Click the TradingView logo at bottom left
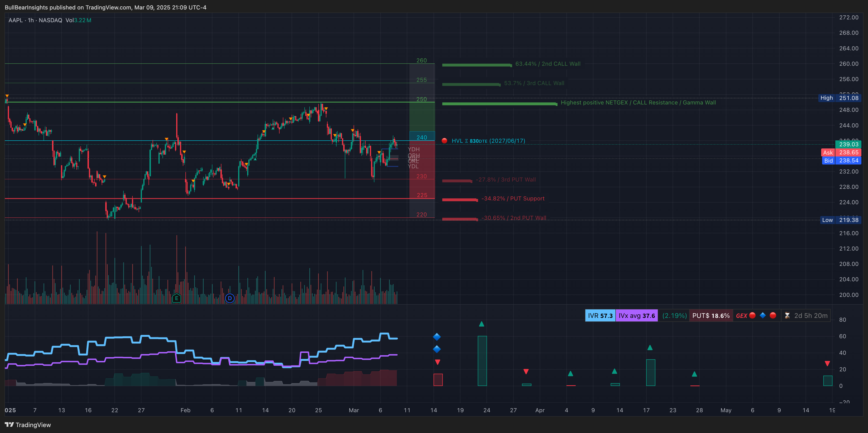The height and width of the screenshot is (433, 868). [28, 424]
